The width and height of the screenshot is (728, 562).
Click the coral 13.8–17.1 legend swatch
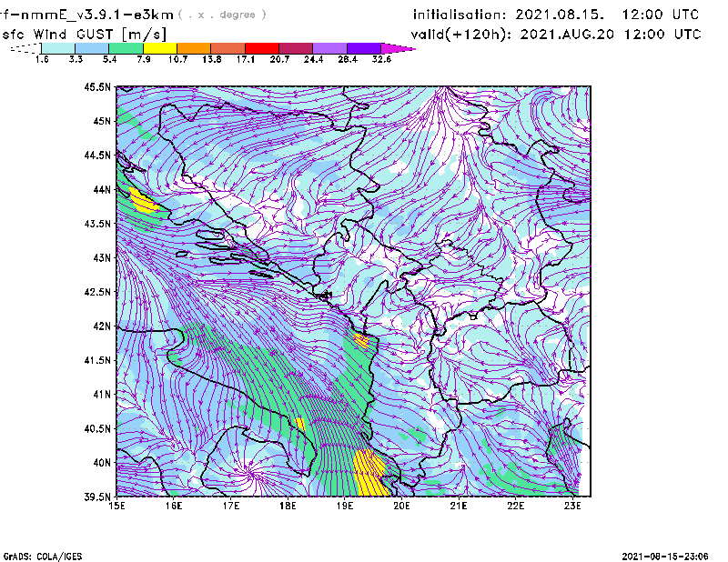pos(228,48)
